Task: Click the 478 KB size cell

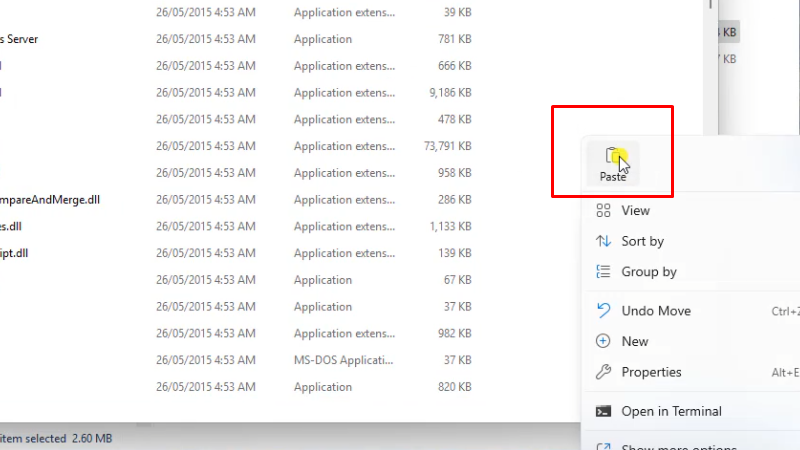Action: [x=455, y=119]
